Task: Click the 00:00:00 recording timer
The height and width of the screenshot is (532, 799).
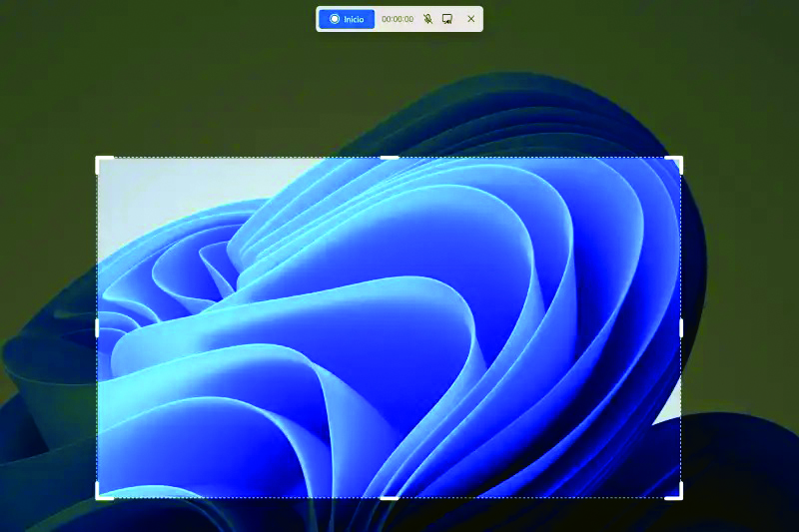Action: point(398,19)
